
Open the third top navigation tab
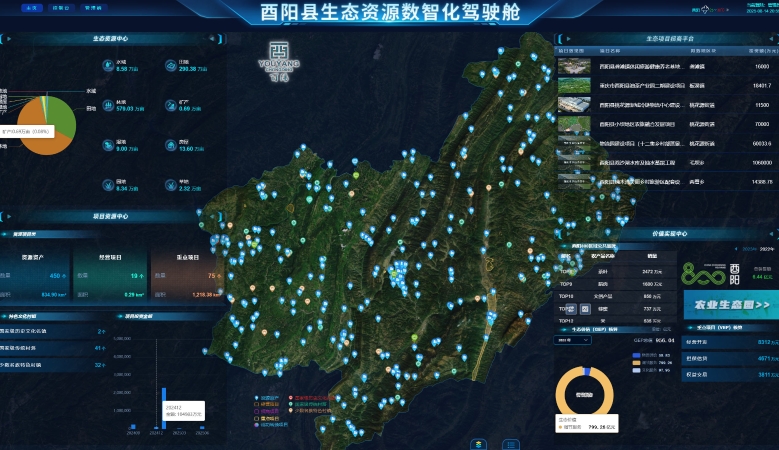point(93,7)
